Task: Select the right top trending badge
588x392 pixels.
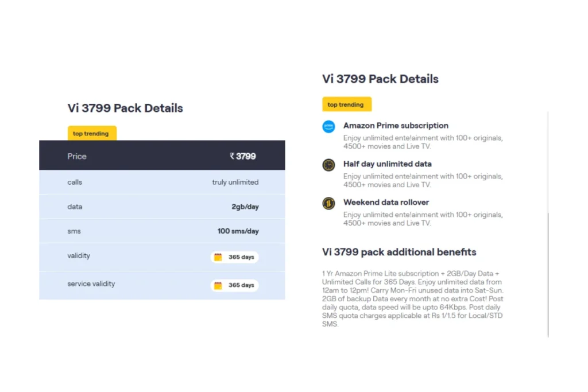Action: [x=347, y=104]
